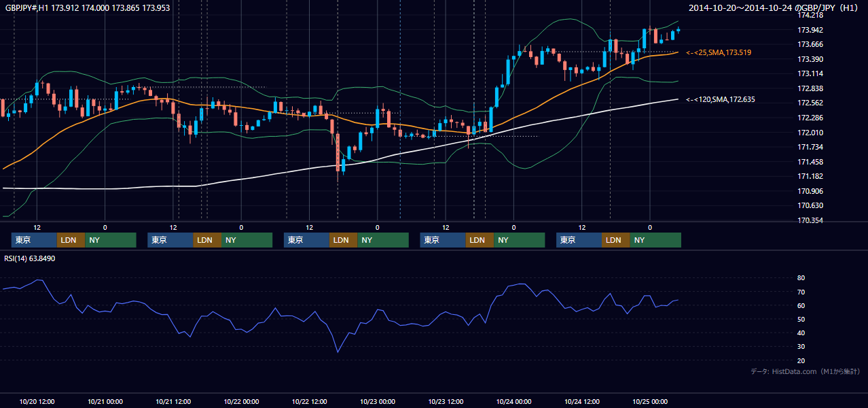The image size is (868, 408).
Task: Click the 10/25 00:00 date label
Action: coord(651,401)
